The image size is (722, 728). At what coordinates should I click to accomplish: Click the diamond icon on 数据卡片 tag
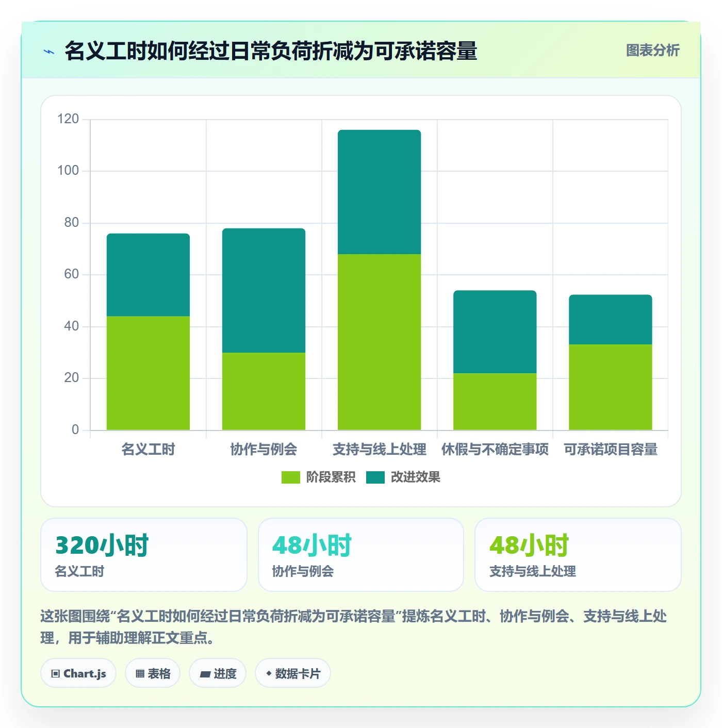(269, 673)
